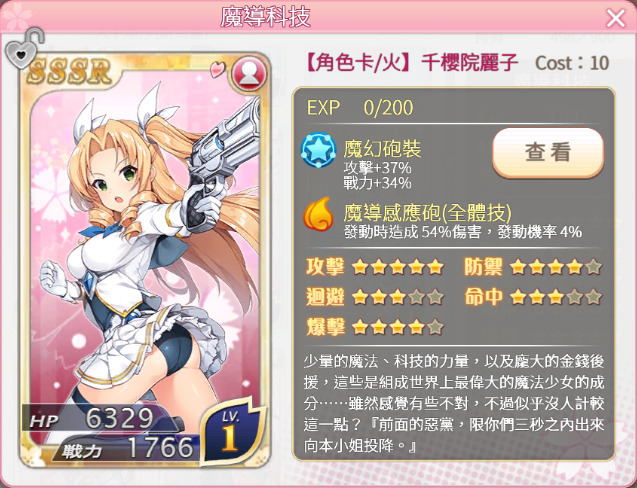Toggle the heart lock icon on card

tap(23, 49)
